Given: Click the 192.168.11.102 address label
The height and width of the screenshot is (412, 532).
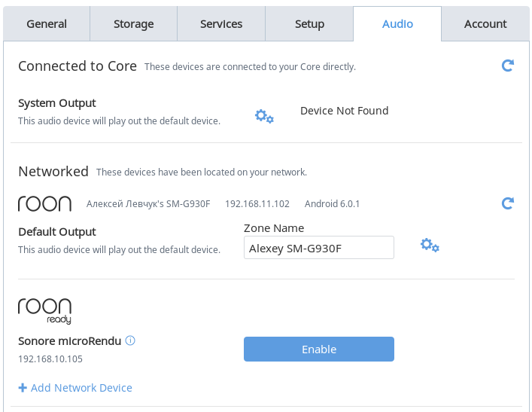Looking at the screenshot, I should pyautogui.click(x=257, y=204).
